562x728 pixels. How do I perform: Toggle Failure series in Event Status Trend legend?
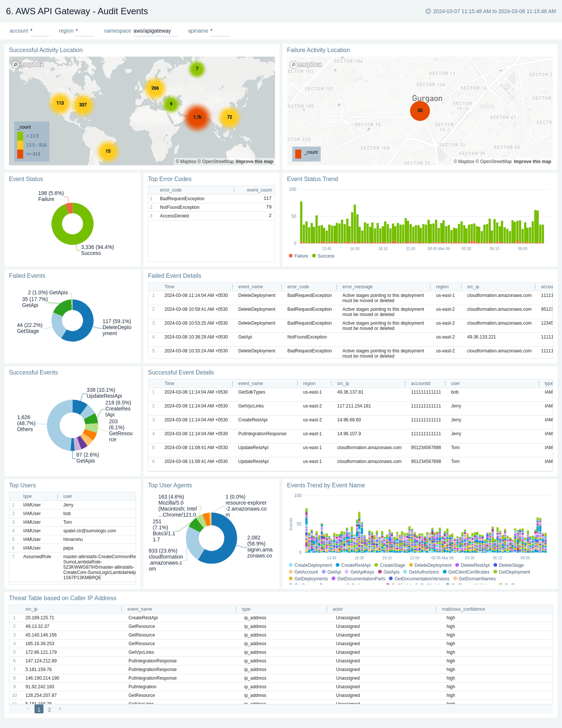pos(299,256)
